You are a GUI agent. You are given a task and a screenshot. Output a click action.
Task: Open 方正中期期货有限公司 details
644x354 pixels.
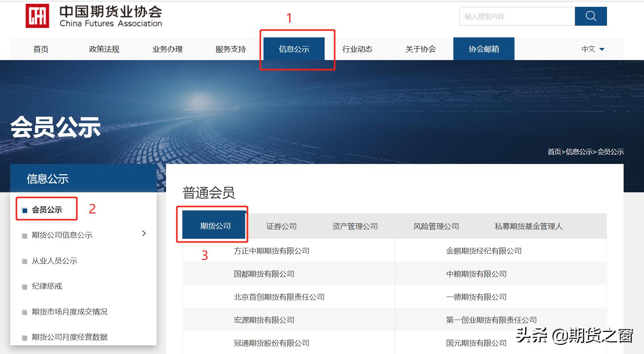click(x=271, y=250)
